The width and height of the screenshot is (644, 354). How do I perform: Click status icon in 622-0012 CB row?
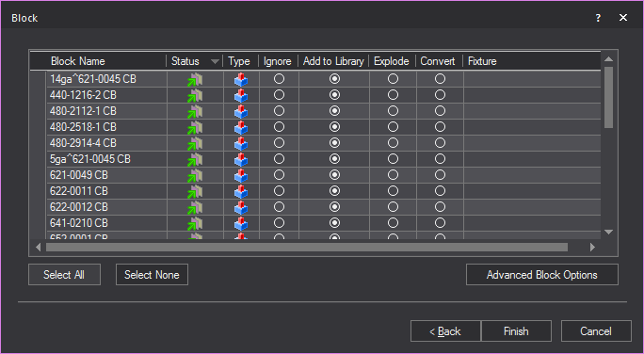click(x=195, y=207)
